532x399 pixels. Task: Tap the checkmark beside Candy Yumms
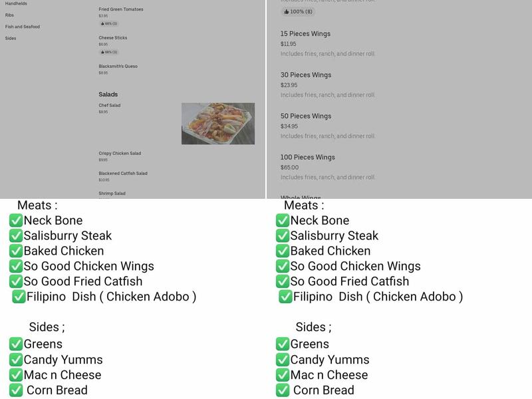(17, 360)
